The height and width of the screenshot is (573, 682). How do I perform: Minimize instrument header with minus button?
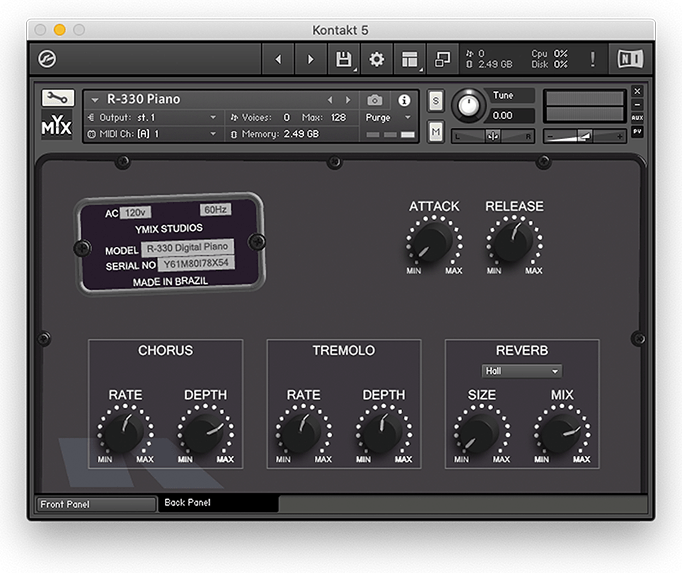(x=637, y=104)
